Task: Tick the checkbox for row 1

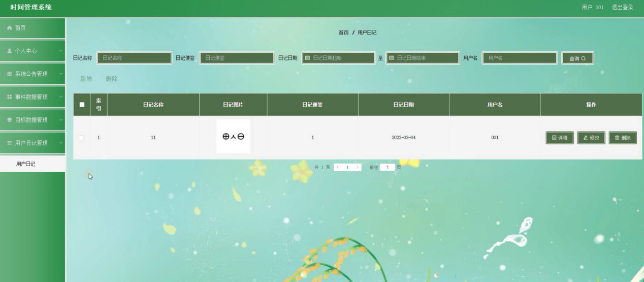Action: tap(81, 138)
